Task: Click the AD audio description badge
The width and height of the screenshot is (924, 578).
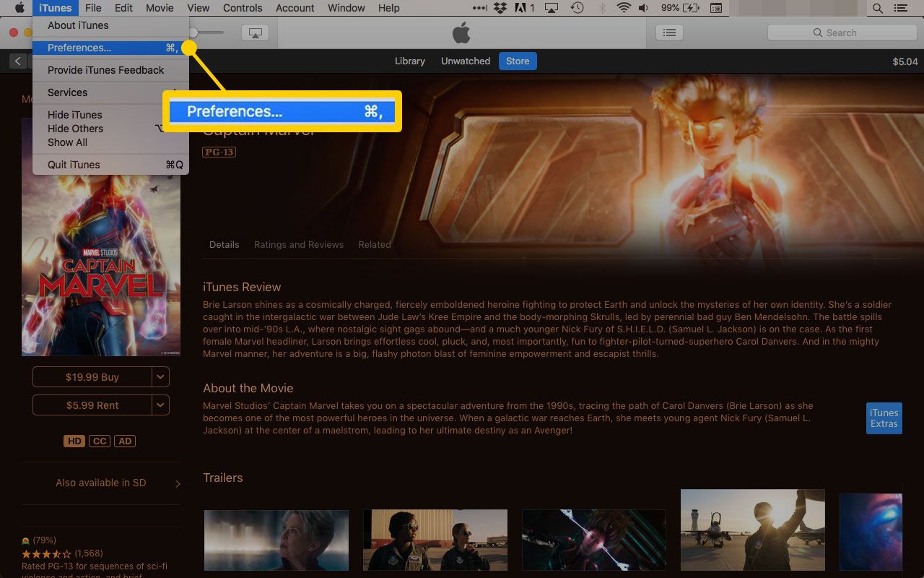Action: pyautogui.click(x=125, y=441)
